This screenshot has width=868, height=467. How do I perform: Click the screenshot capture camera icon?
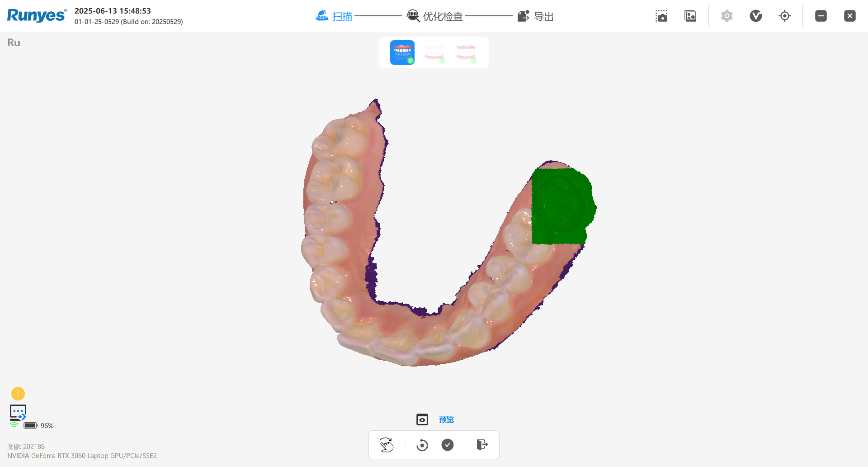(661, 16)
